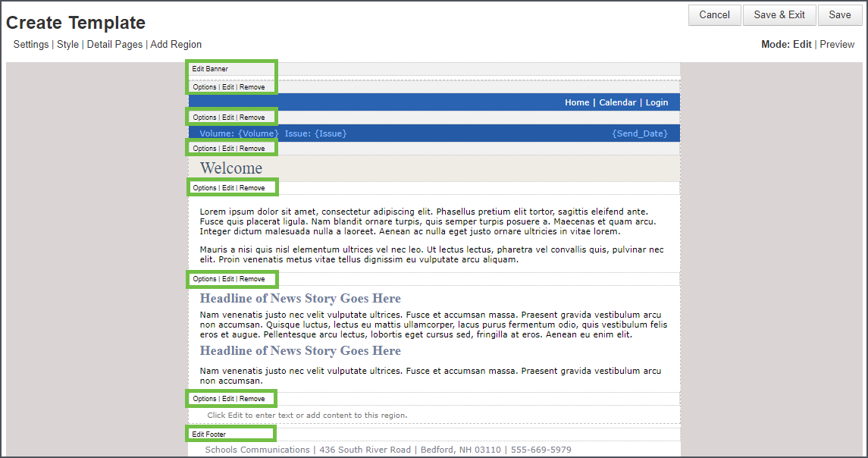This screenshot has height=458, width=868.
Task: Edit the Home/Calendar navigation region
Action: click(x=228, y=87)
